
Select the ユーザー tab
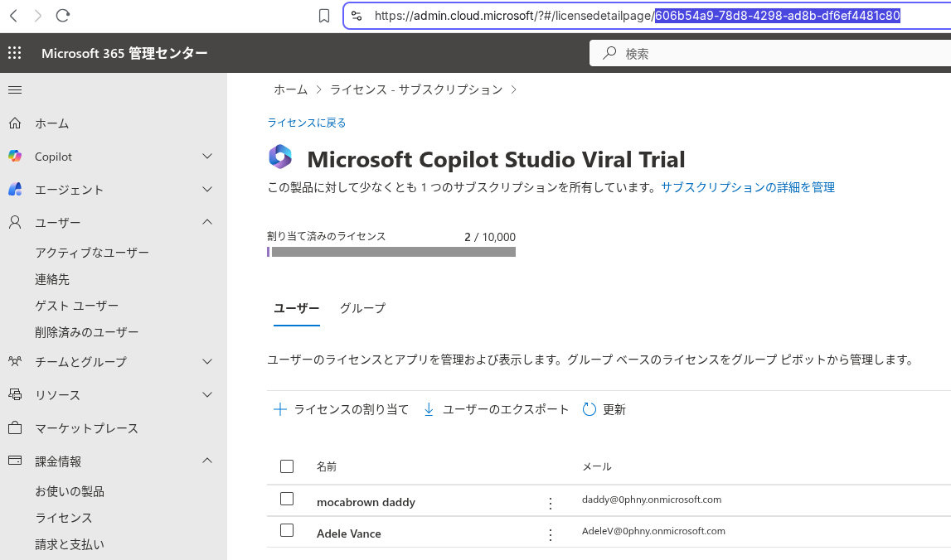pos(297,308)
